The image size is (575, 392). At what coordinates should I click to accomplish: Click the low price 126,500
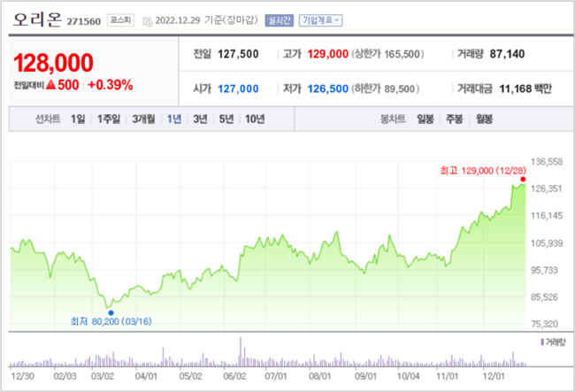(327, 88)
